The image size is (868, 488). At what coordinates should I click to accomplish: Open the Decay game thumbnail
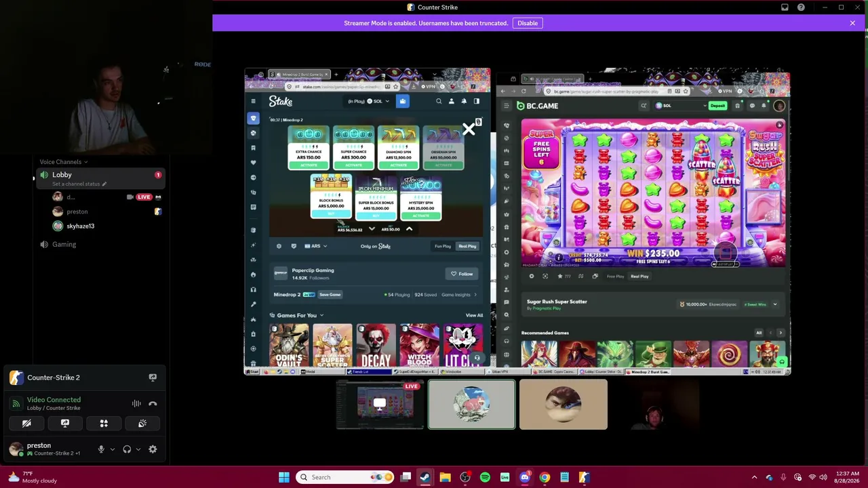pyautogui.click(x=376, y=346)
